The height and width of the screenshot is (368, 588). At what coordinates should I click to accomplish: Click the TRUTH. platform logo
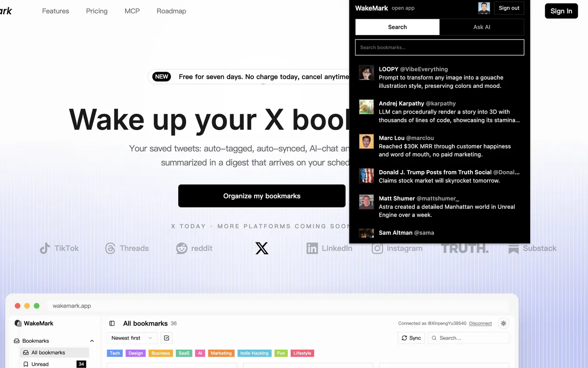465,248
